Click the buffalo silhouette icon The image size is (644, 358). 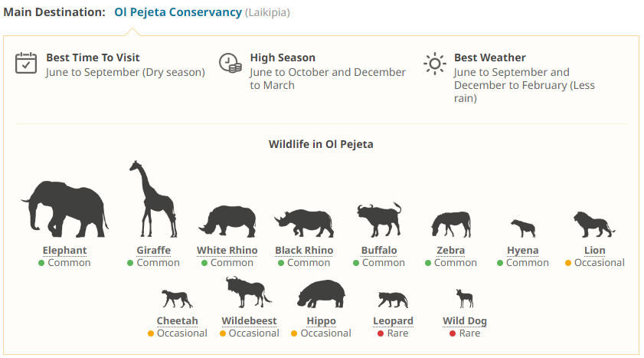click(379, 220)
